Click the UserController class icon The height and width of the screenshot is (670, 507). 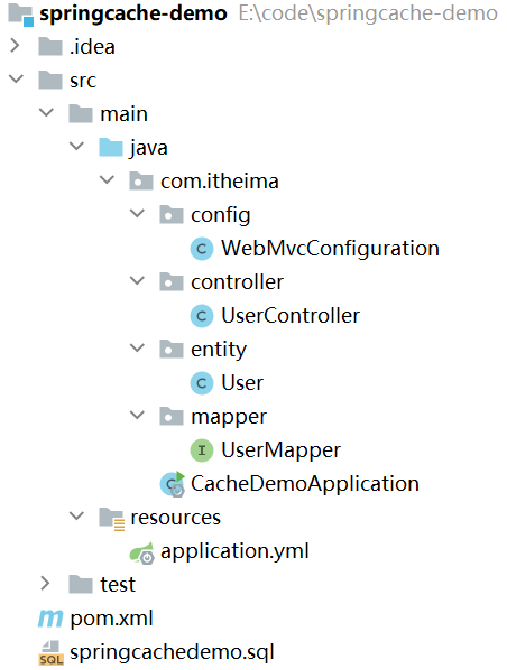[202, 316]
